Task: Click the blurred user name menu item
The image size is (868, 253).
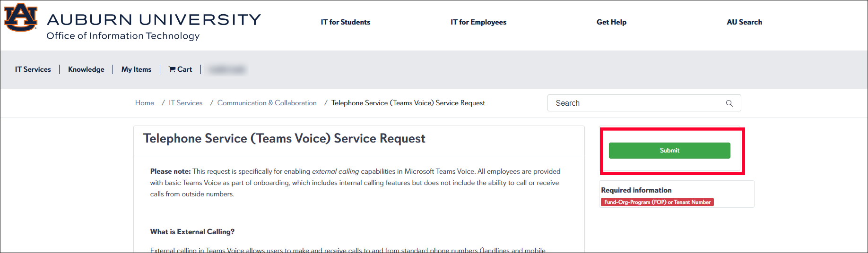Action: (x=227, y=69)
